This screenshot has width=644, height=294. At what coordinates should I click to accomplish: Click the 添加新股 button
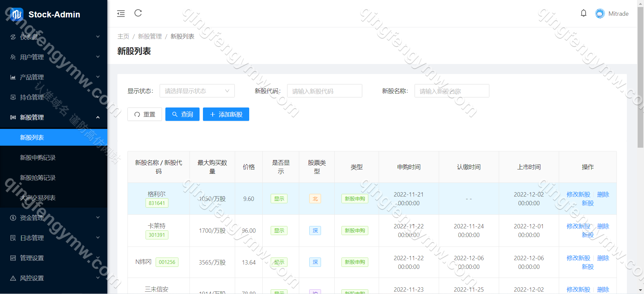point(226,114)
